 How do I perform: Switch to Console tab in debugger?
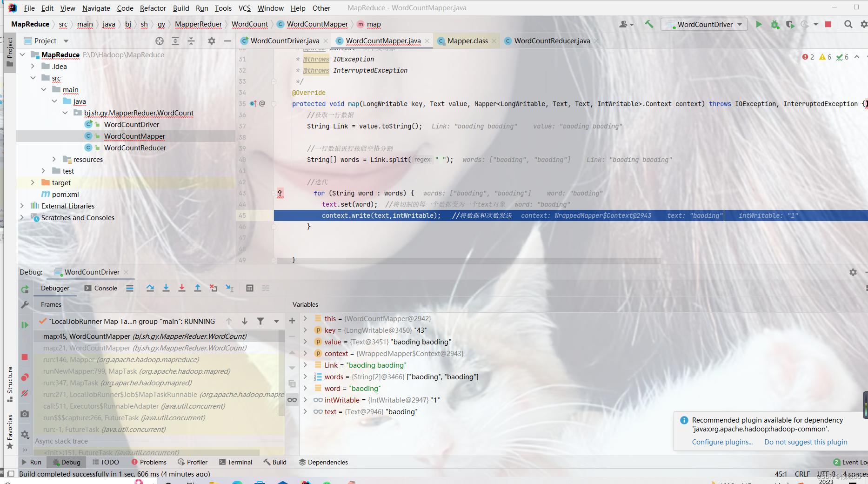pos(100,288)
